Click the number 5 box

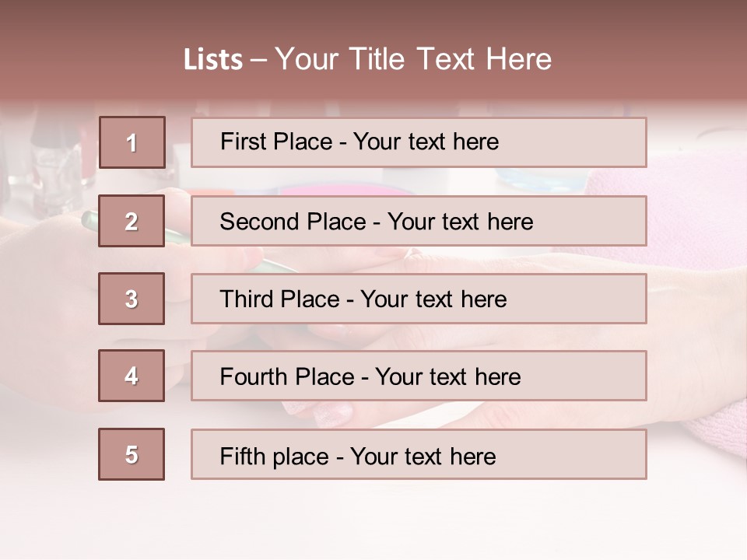coord(132,454)
